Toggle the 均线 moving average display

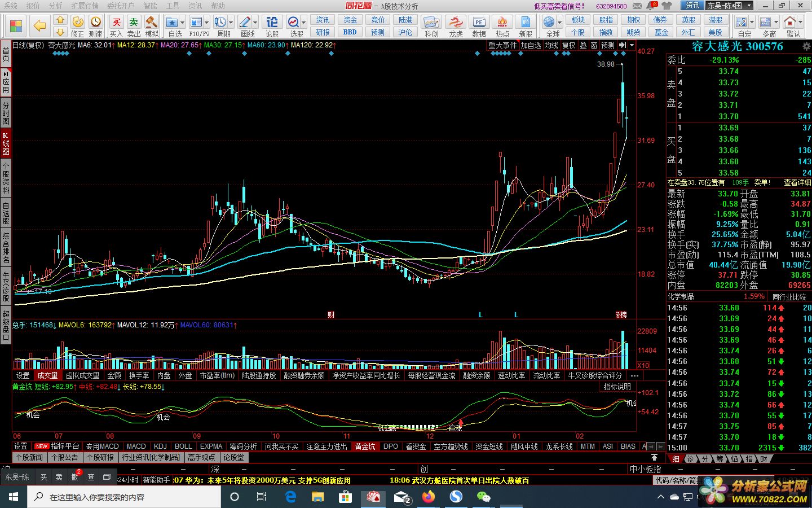click(551, 45)
